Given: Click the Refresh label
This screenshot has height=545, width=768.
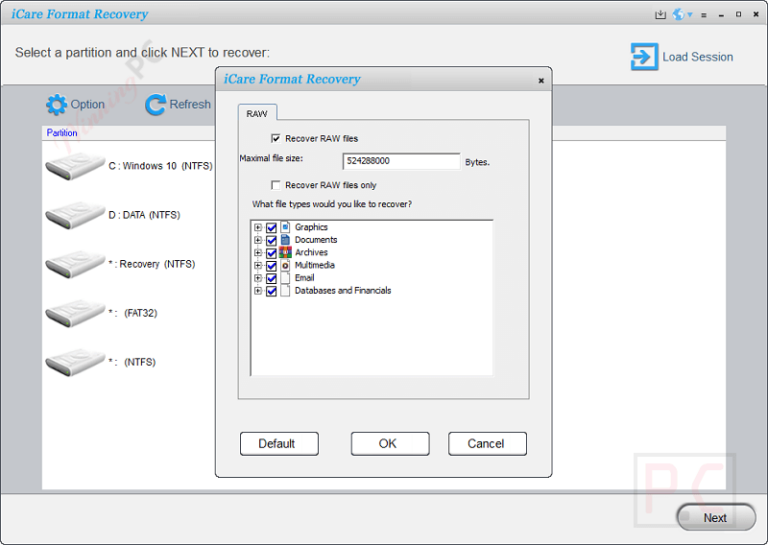Looking at the screenshot, I should [x=190, y=104].
